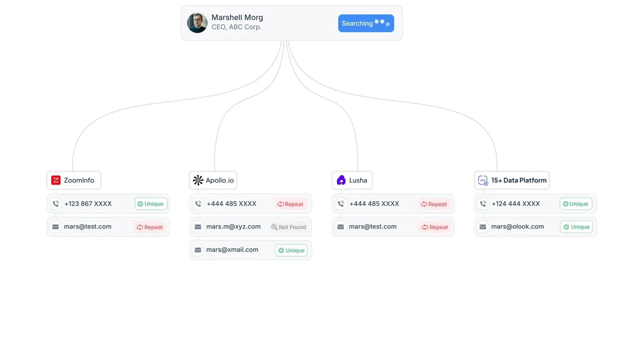The image size is (644, 362).
Task: Click the CEO, ABC Corp. subtitle
Action: click(x=236, y=27)
